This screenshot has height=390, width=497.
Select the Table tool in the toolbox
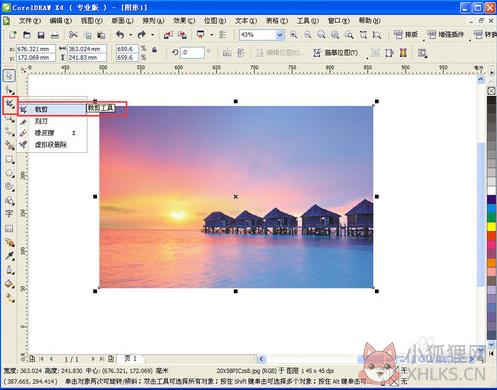click(x=9, y=228)
